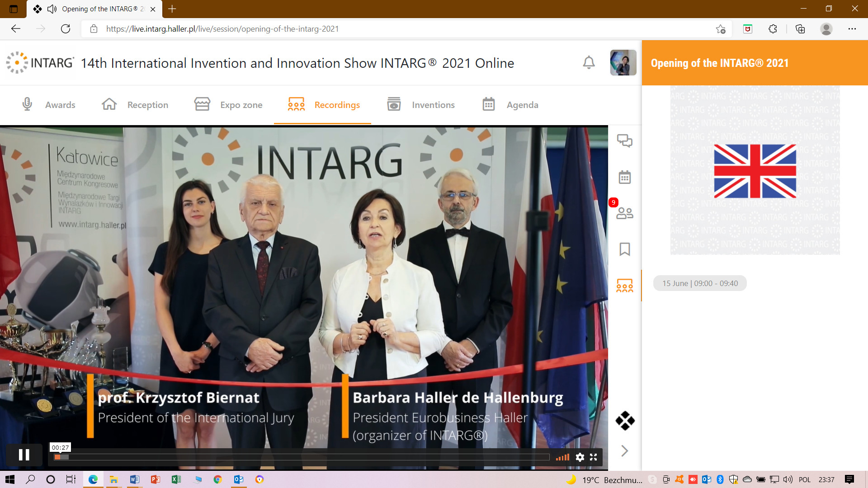
Task: Open File Explorer from taskbar
Action: click(113, 479)
